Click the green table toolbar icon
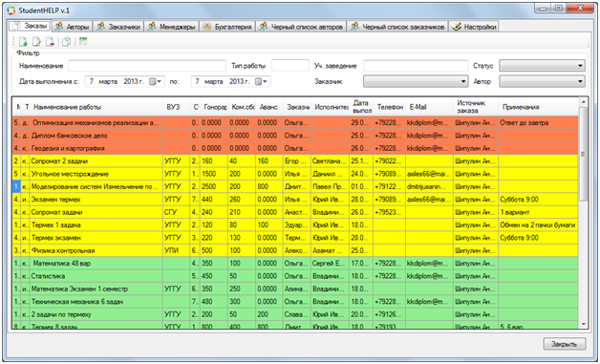Viewport: 600px width, 364px height. click(83, 41)
